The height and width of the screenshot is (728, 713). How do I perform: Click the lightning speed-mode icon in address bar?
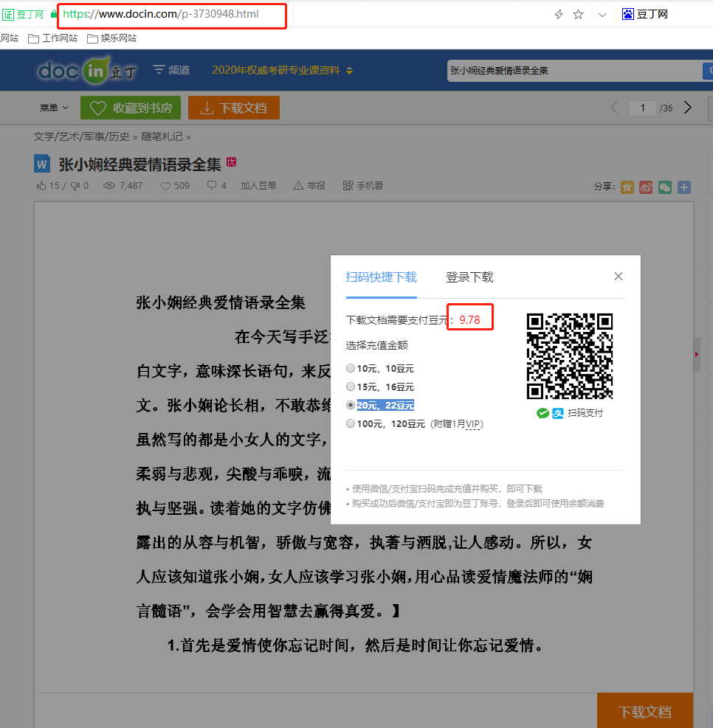[558, 15]
